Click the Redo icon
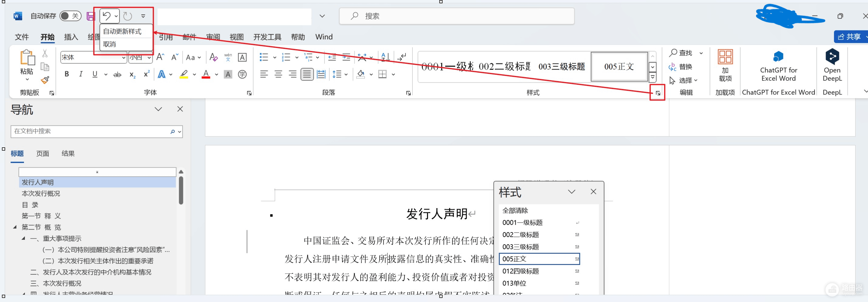This screenshot has height=302, width=868. 127,16
